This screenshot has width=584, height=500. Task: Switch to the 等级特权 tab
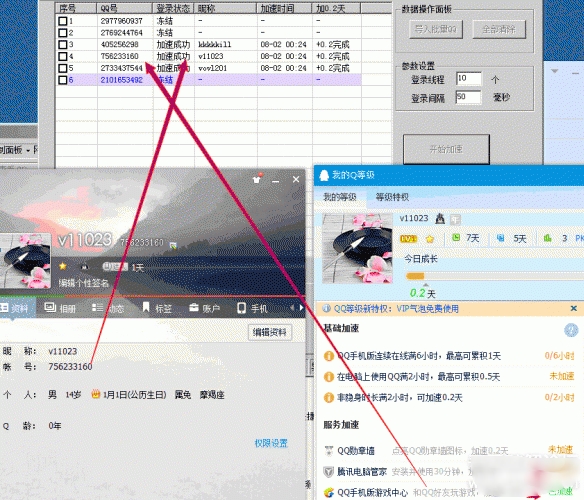392,197
